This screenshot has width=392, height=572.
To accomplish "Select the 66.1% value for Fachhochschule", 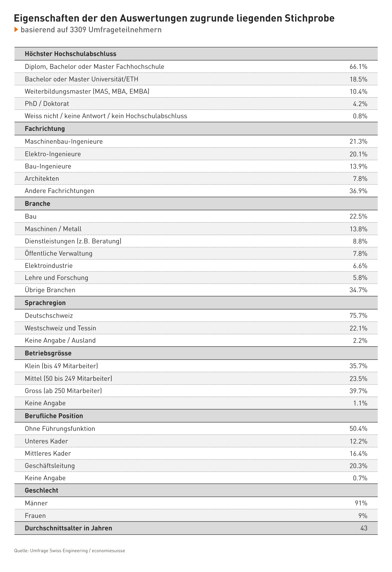I will click(x=358, y=66).
